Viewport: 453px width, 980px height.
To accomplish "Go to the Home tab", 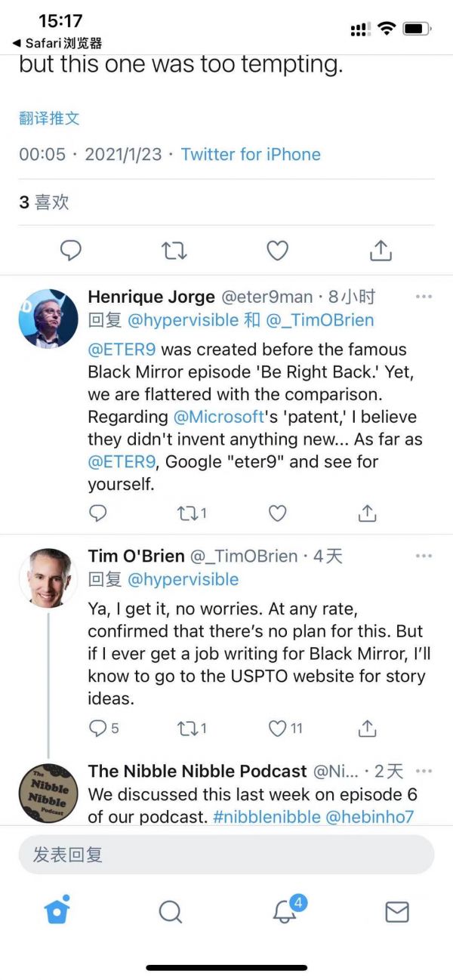I will point(57,911).
